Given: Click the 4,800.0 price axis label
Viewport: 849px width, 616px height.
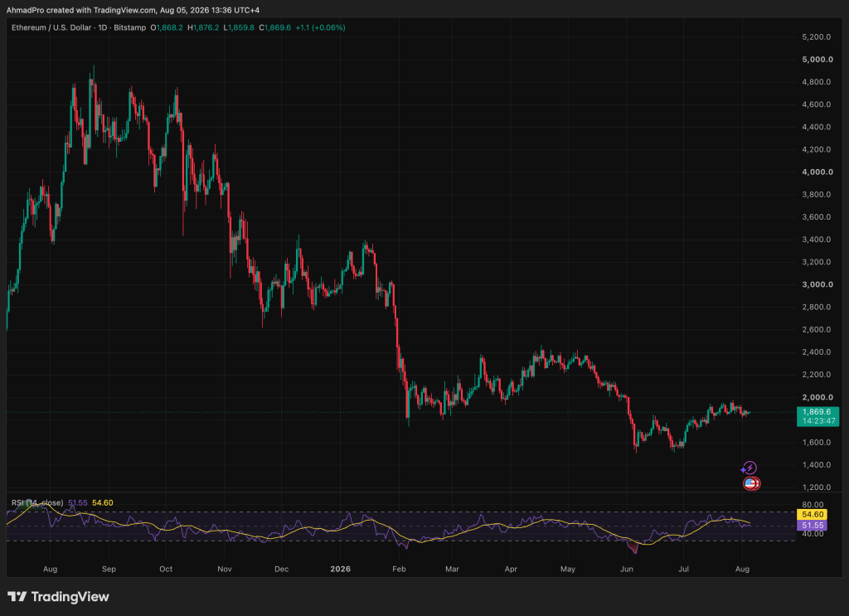Looking at the screenshot, I should coord(817,82).
